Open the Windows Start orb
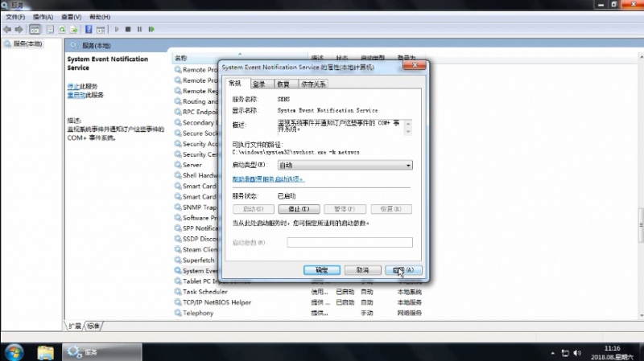 click(x=14, y=352)
